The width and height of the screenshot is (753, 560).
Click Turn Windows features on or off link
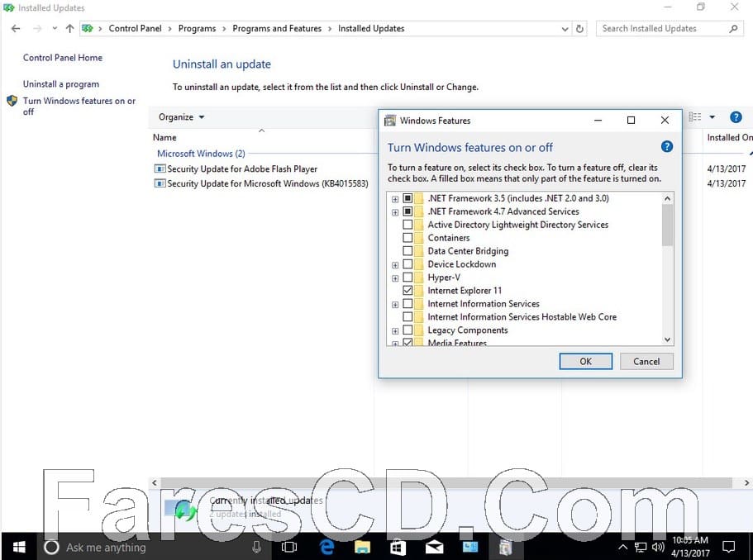point(79,106)
